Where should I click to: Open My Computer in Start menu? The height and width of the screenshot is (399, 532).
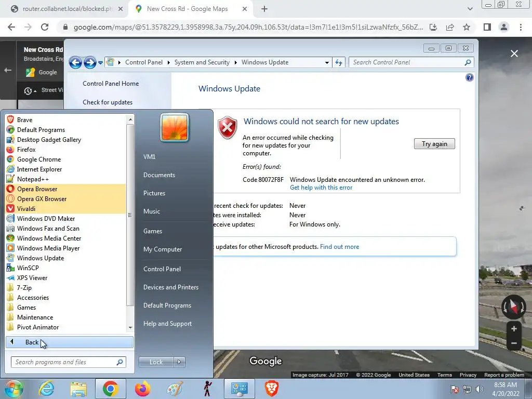coord(163,249)
